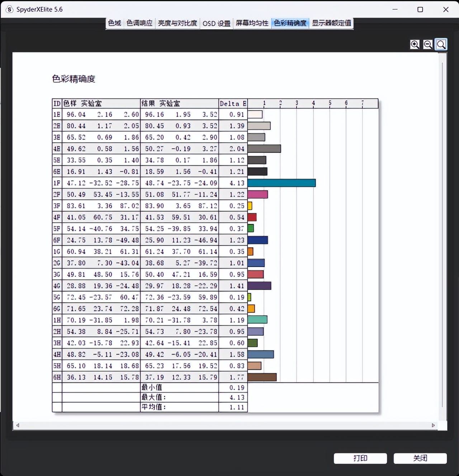This screenshot has height=476, width=459.
Task: Click the left scroll arrow below the report
Action: (x=17, y=425)
